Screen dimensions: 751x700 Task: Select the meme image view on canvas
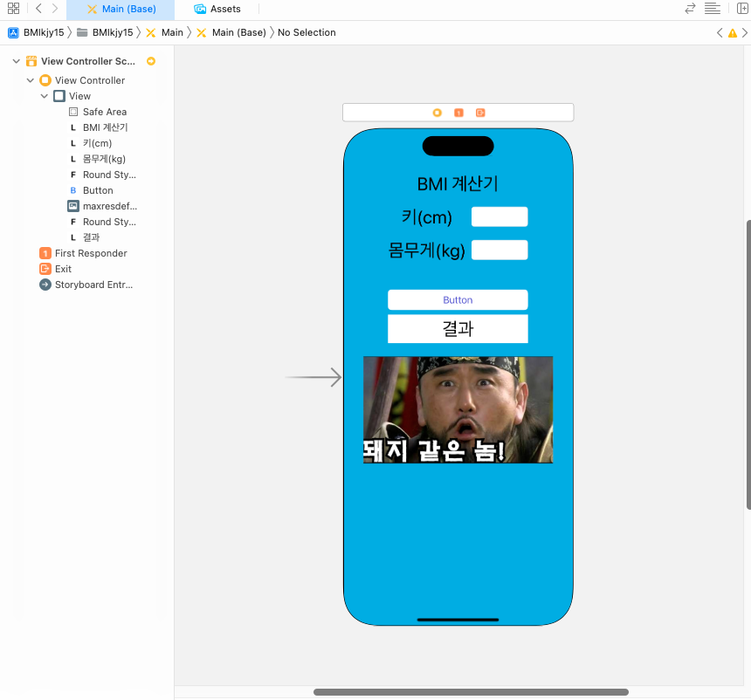click(x=458, y=410)
